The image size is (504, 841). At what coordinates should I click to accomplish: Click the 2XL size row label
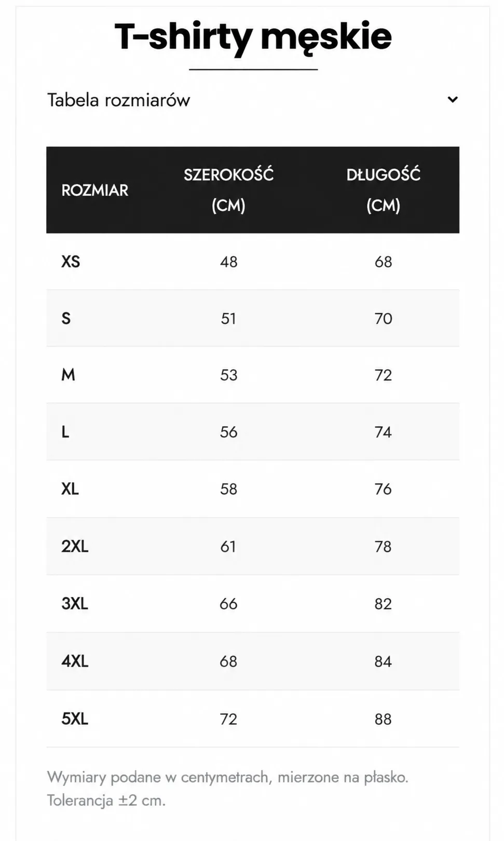click(75, 547)
